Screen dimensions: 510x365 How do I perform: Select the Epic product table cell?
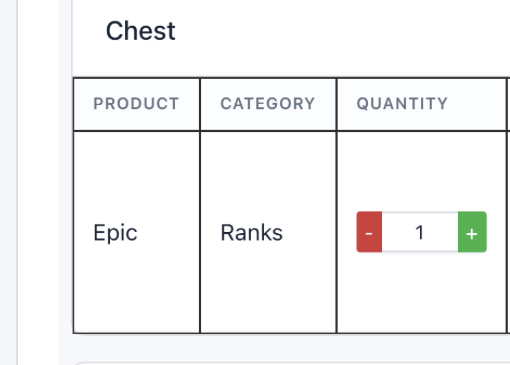tap(137, 232)
